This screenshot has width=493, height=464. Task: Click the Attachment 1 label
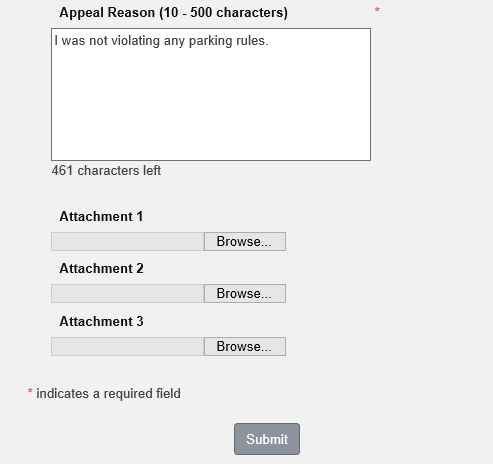[x=101, y=216]
